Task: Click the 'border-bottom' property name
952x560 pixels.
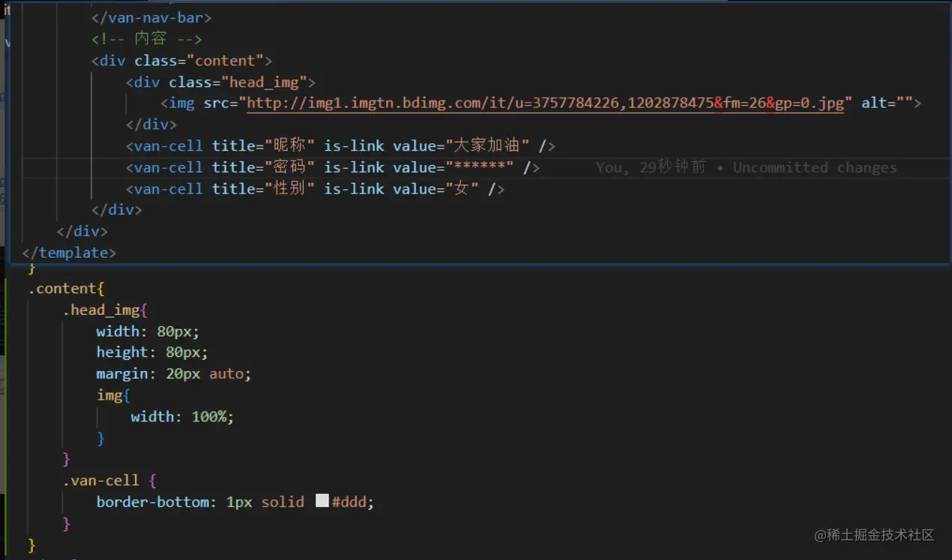Action: tap(153, 502)
